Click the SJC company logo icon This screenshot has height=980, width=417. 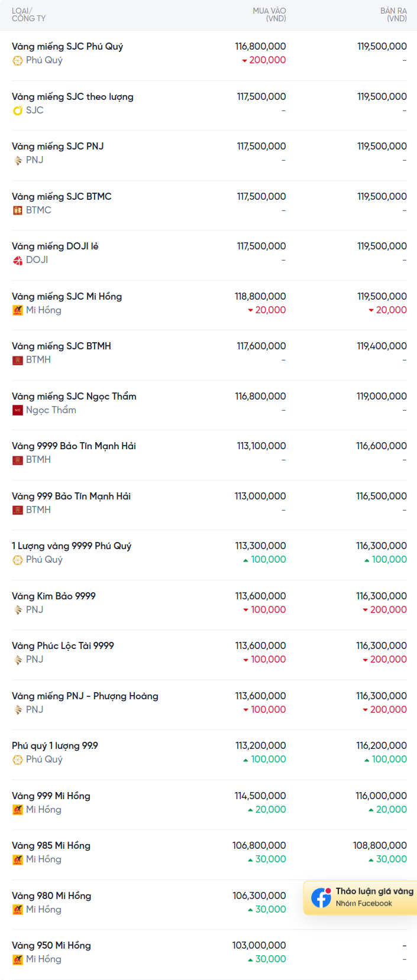[18, 111]
